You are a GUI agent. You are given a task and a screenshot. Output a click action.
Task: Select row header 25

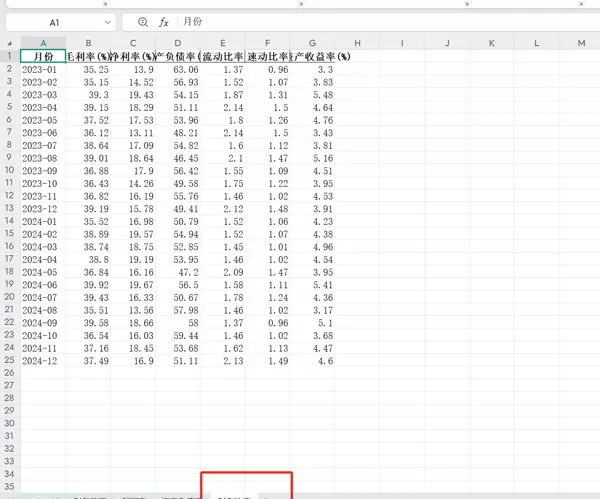click(10, 360)
